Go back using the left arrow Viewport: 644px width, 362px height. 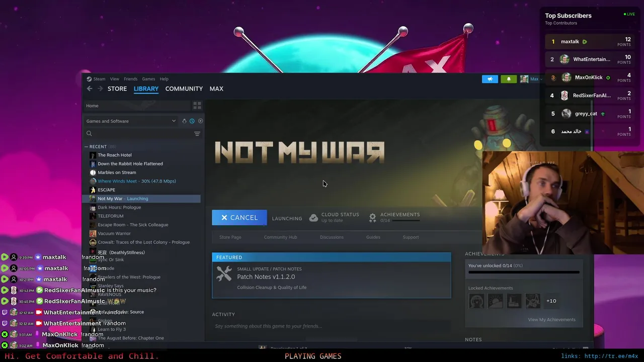[x=90, y=88]
